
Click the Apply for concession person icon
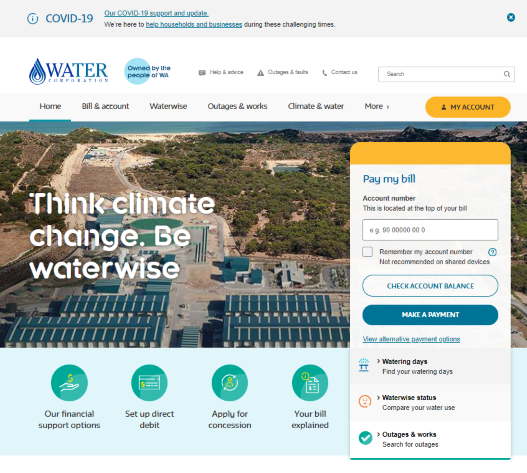click(x=230, y=383)
